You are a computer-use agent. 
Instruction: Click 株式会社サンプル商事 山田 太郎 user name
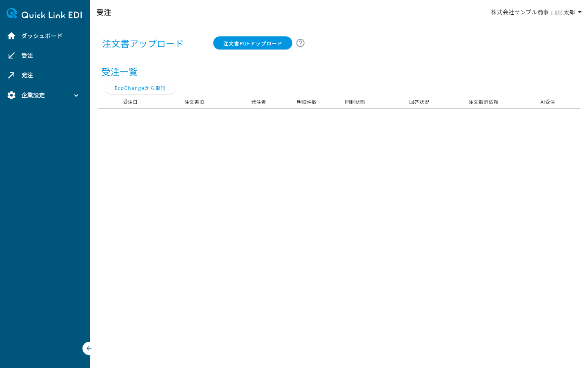pos(533,12)
